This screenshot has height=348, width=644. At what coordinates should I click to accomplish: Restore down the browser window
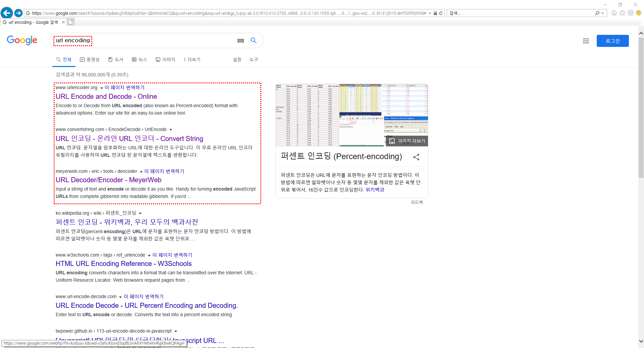coord(620,5)
